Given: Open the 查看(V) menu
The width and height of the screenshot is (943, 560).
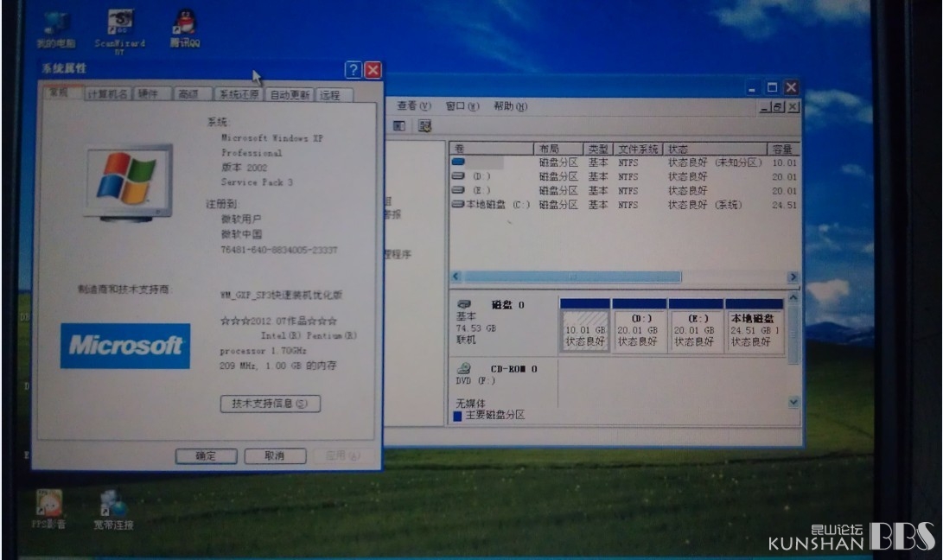Looking at the screenshot, I should click(x=414, y=106).
